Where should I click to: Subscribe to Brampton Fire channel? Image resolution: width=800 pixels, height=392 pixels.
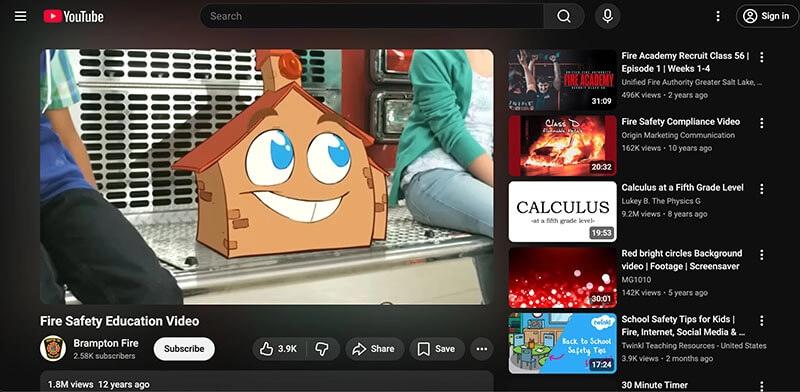tap(184, 349)
